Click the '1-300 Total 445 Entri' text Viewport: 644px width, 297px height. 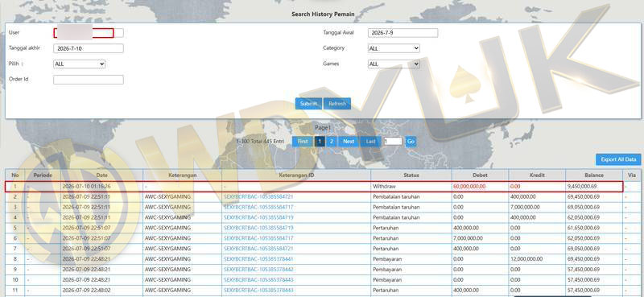click(x=260, y=142)
